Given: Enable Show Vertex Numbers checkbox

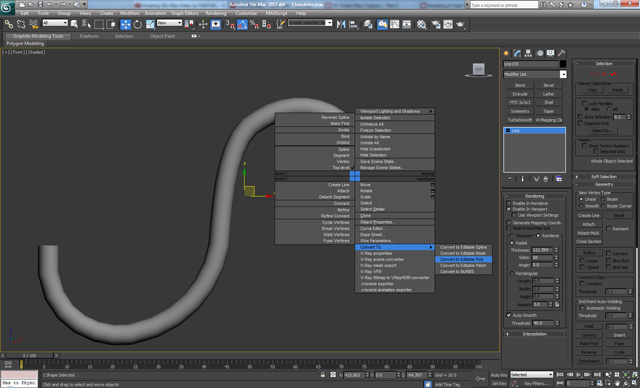Looking at the screenshot, I should (584, 146).
